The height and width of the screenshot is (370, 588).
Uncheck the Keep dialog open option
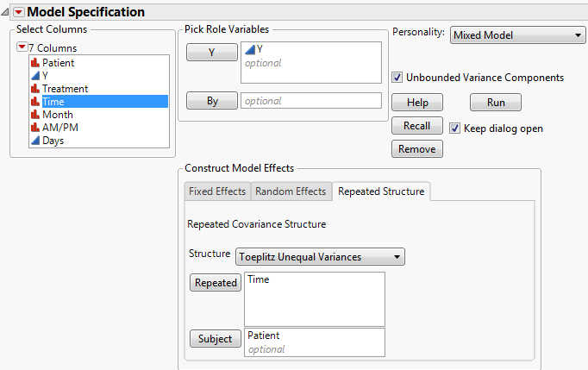[x=455, y=129]
